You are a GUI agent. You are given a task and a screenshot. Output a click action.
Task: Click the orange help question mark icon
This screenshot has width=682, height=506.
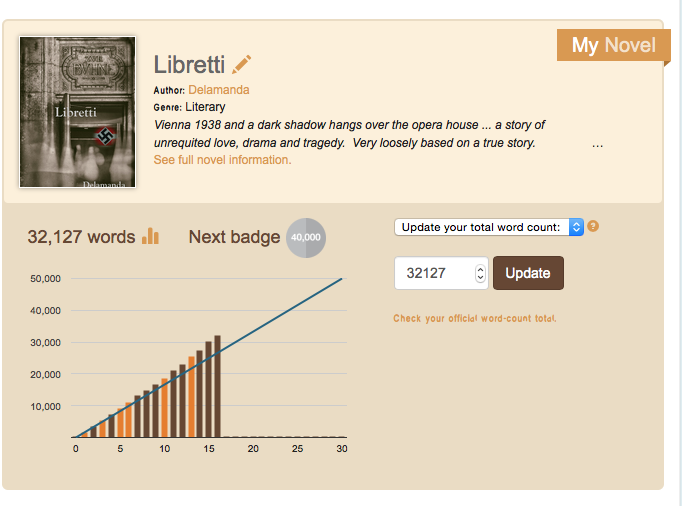[x=593, y=226]
